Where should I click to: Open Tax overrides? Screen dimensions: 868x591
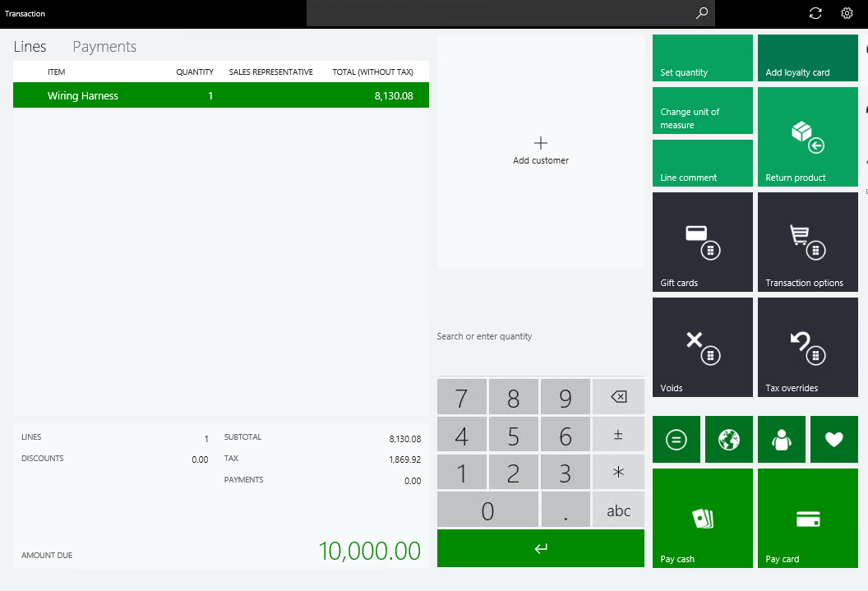point(807,347)
